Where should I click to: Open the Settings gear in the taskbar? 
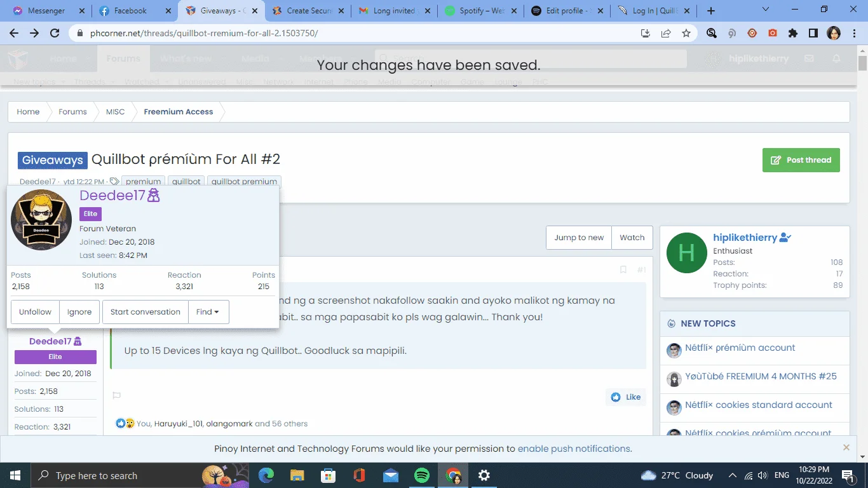point(484,475)
